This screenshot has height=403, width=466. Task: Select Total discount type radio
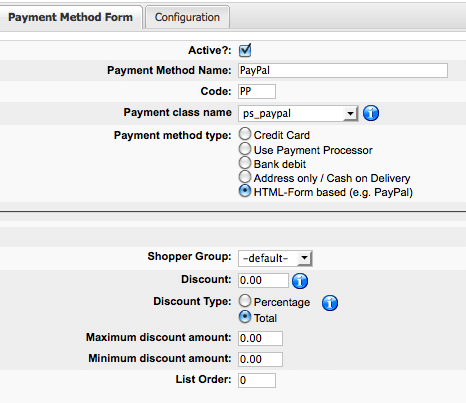pyautogui.click(x=245, y=317)
